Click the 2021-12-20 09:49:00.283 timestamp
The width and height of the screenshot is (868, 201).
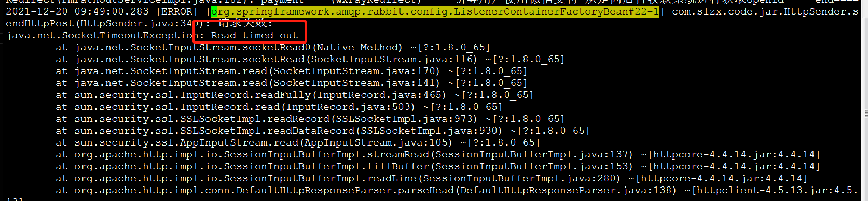coord(77,11)
